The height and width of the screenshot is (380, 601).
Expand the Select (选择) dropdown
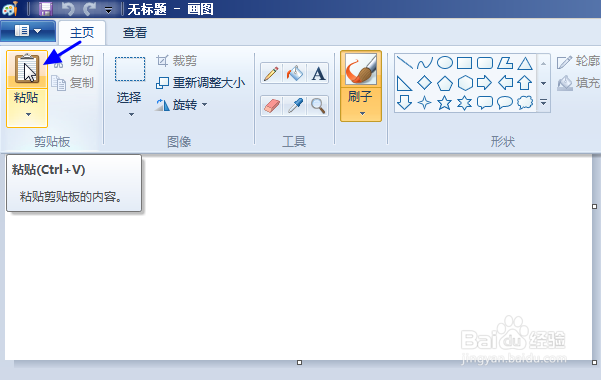click(x=131, y=114)
